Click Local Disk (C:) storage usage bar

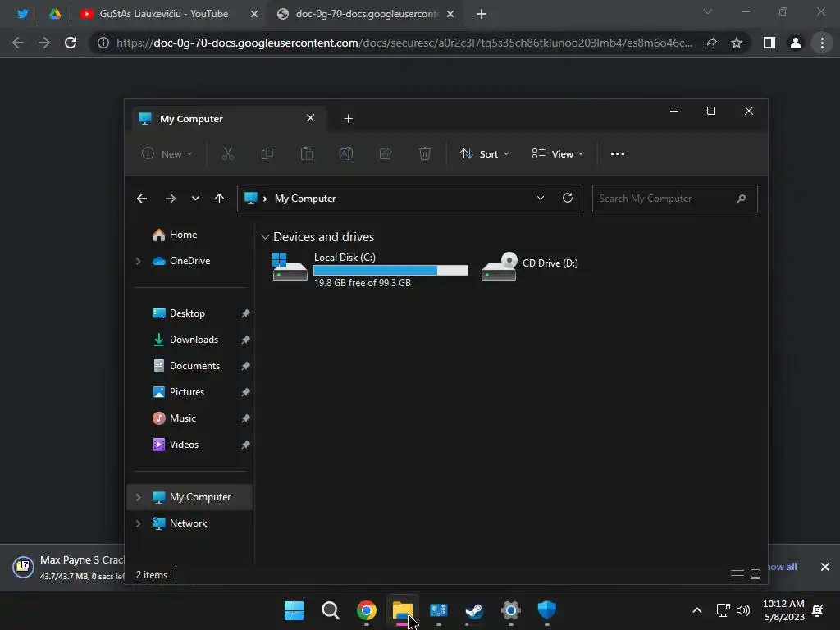390,271
